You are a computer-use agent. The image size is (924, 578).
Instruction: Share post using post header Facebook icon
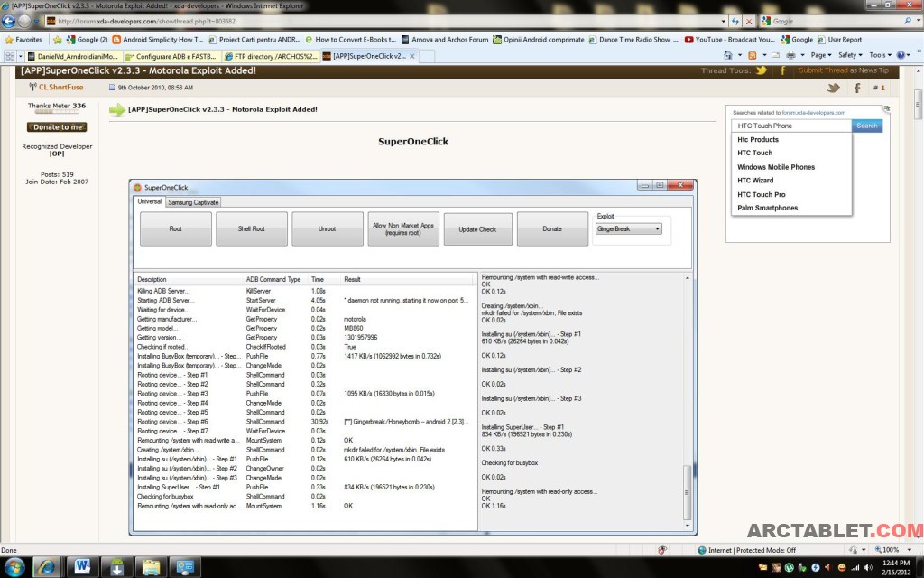pos(857,88)
